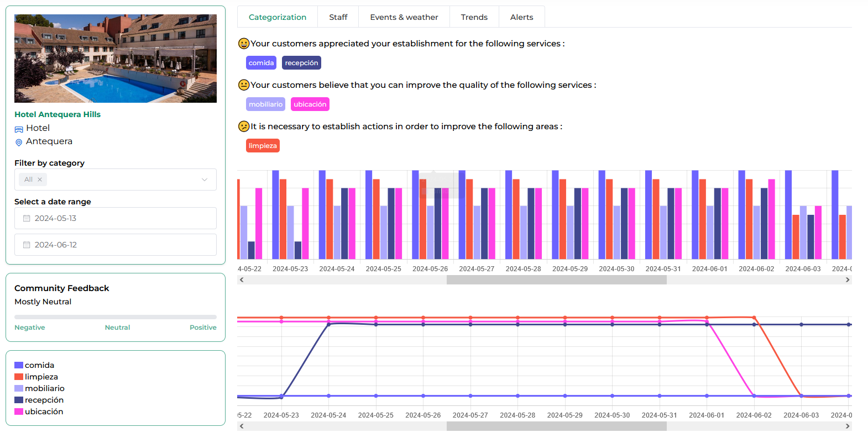Switch to the Trends tab

[474, 17]
